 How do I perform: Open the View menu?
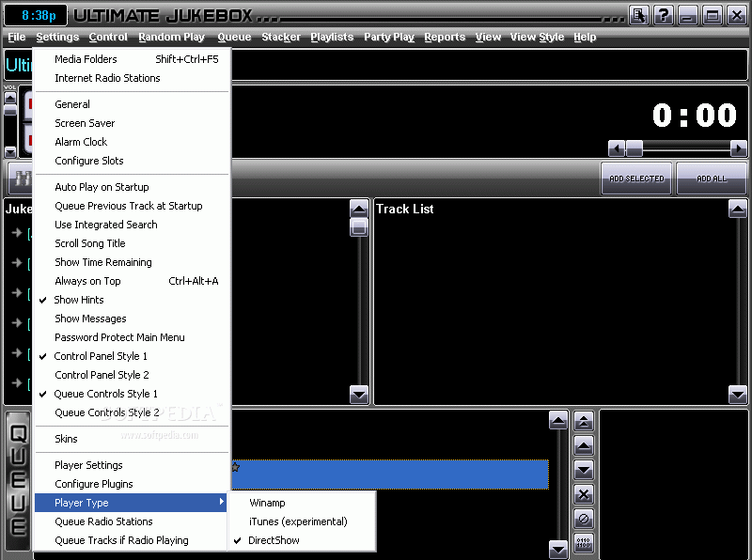[488, 37]
